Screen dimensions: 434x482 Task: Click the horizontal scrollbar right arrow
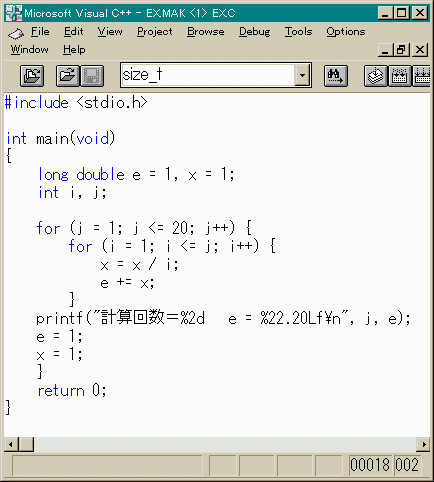coord(424,444)
